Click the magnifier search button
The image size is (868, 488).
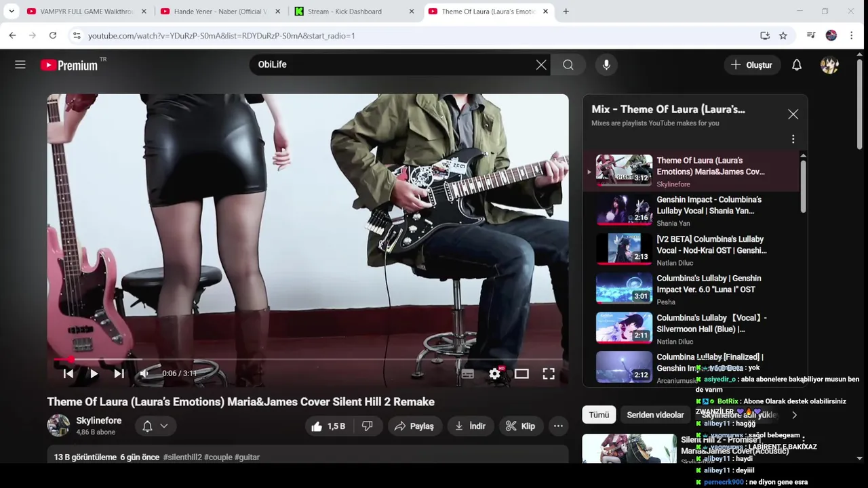click(568, 65)
